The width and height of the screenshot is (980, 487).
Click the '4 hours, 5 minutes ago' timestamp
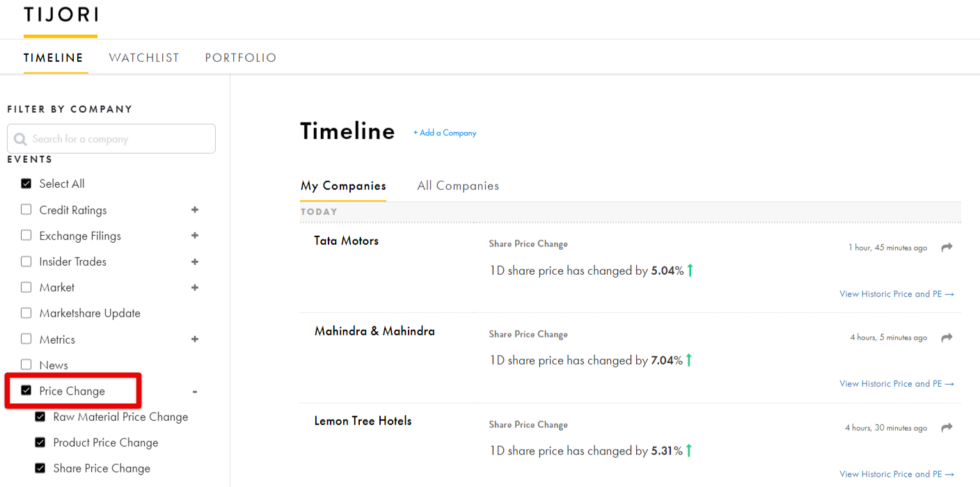click(x=888, y=337)
